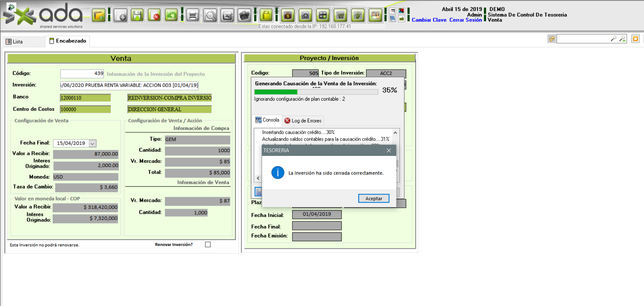Click the Cerrar Sesión link
The image size is (644, 306).
(x=465, y=20)
